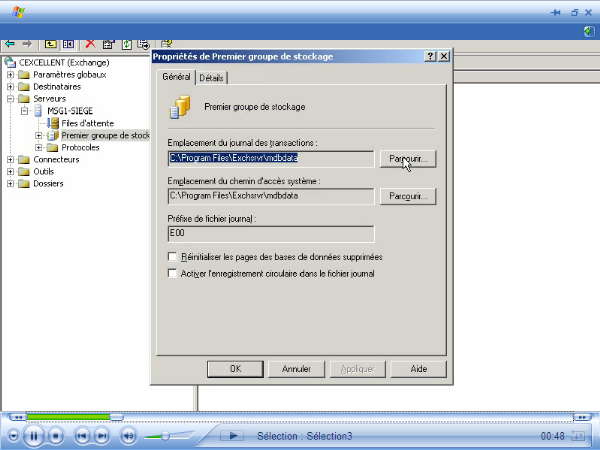The width and height of the screenshot is (600, 450).
Task: Click the question mark help button in dialog title
Action: tap(430, 56)
